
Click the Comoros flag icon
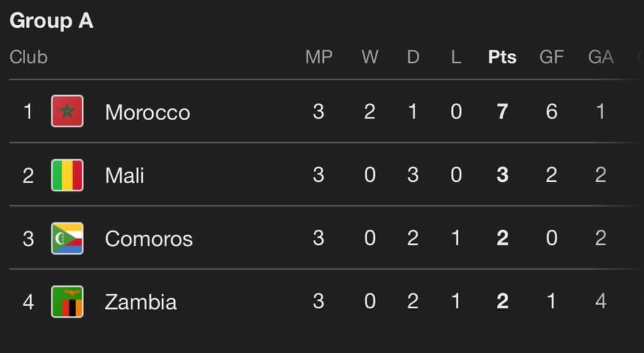pyautogui.click(x=67, y=238)
